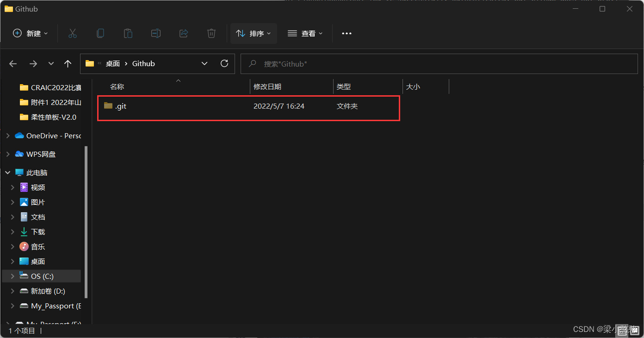Click 桌面 in the address breadcrumb

pos(113,64)
